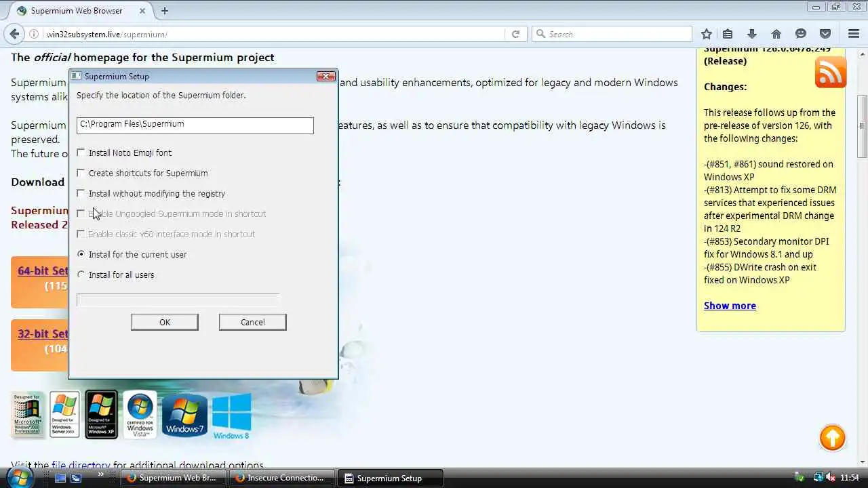Click the "Changes:" heading in sidebar
The height and width of the screenshot is (488, 868).
click(x=725, y=87)
